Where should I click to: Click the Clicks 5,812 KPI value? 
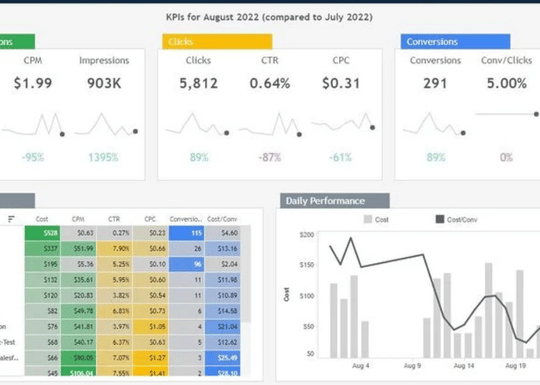click(x=199, y=83)
